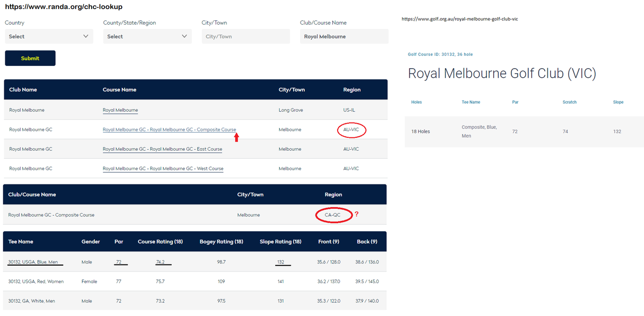The width and height of the screenshot is (644, 316).
Task: Click the Scratch column header
Action: click(569, 102)
